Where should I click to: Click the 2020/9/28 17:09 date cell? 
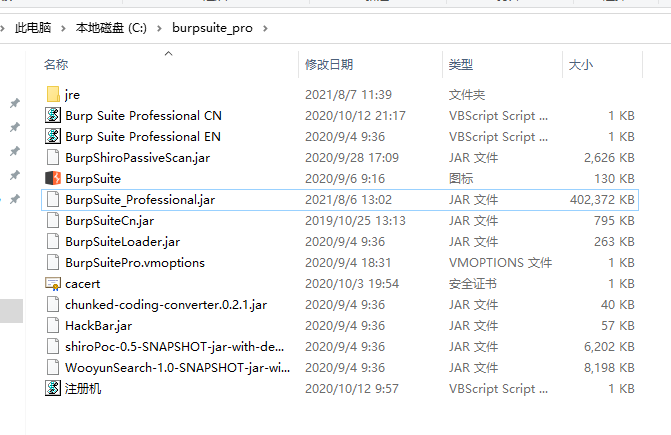coord(352,158)
